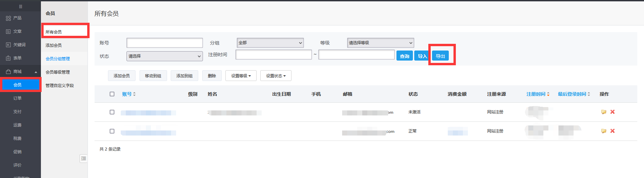Click the 账号 text input field
644x178 pixels.
click(x=164, y=43)
